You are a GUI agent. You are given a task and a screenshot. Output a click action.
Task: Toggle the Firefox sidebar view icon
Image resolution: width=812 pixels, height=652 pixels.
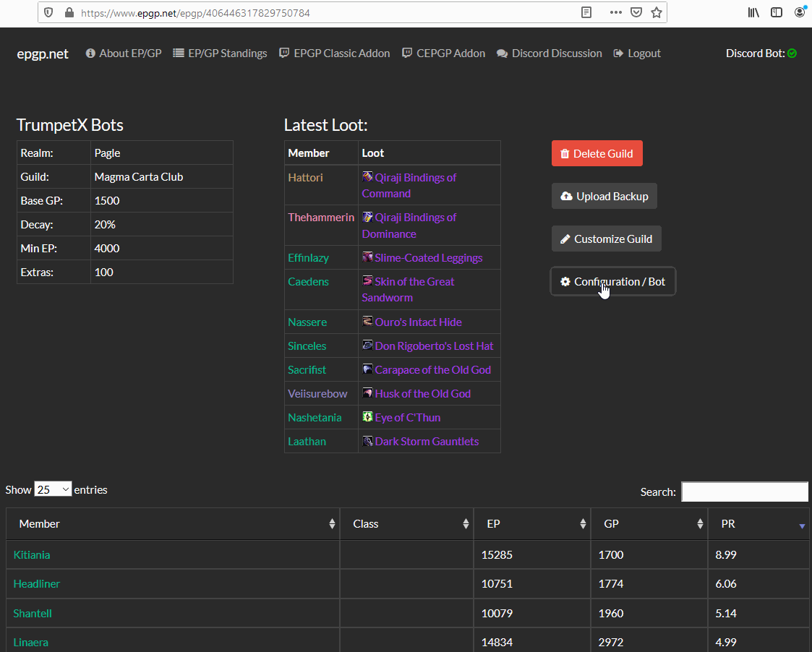[x=777, y=12]
